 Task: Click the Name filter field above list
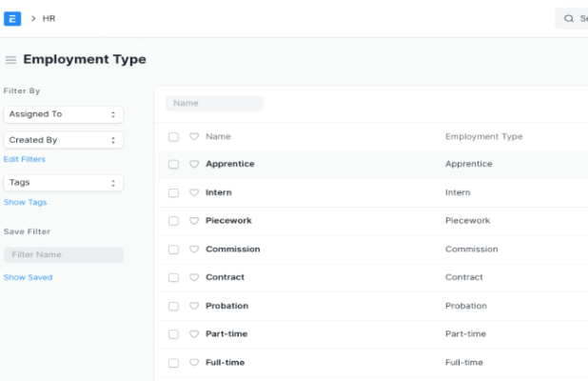(214, 103)
